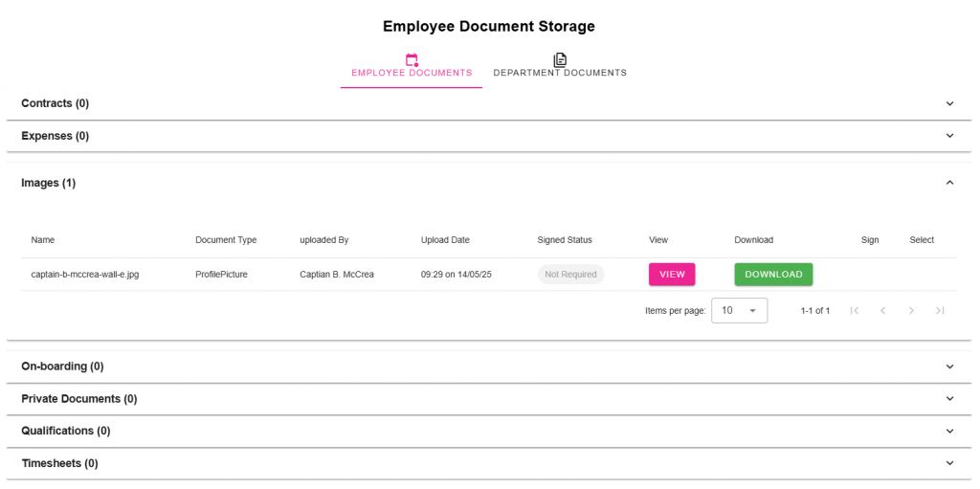Click the Not Required status chip
Image resolution: width=980 pixels, height=489 pixels.
pyautogui.click(x=570, y=275)
